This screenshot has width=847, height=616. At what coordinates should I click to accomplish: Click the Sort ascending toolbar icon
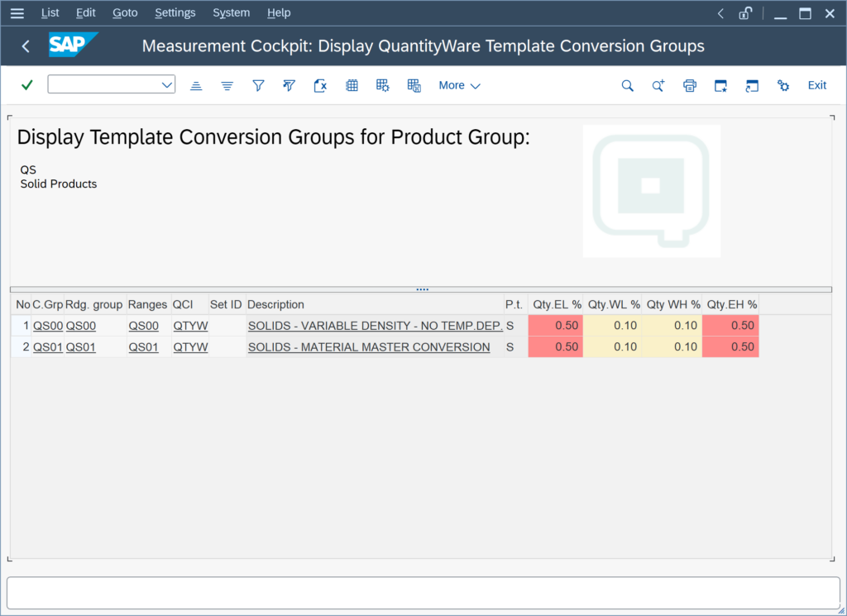(x=196, y=85)
